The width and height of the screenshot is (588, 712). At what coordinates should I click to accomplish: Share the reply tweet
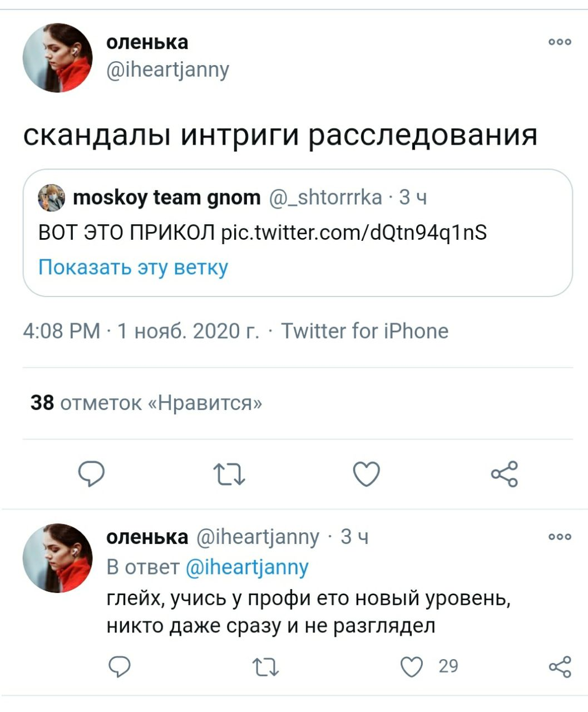(560, 666)
